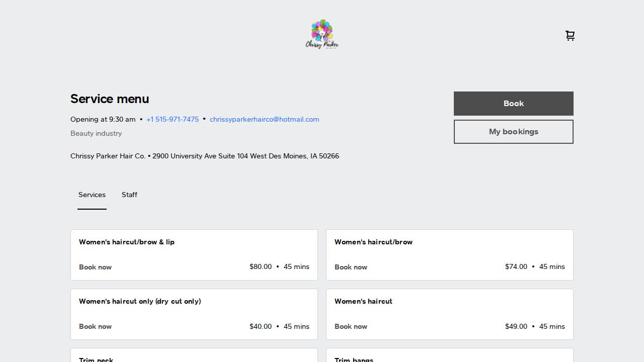Screen dimensions: 644x362
Task: Click the Chrissy Parker logo
Action: [322, 34]
